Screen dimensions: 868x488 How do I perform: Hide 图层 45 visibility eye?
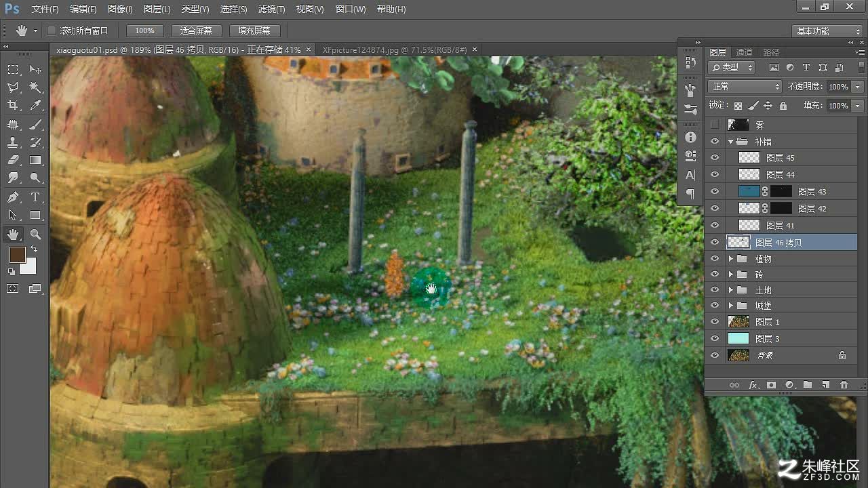click(715, 158)
